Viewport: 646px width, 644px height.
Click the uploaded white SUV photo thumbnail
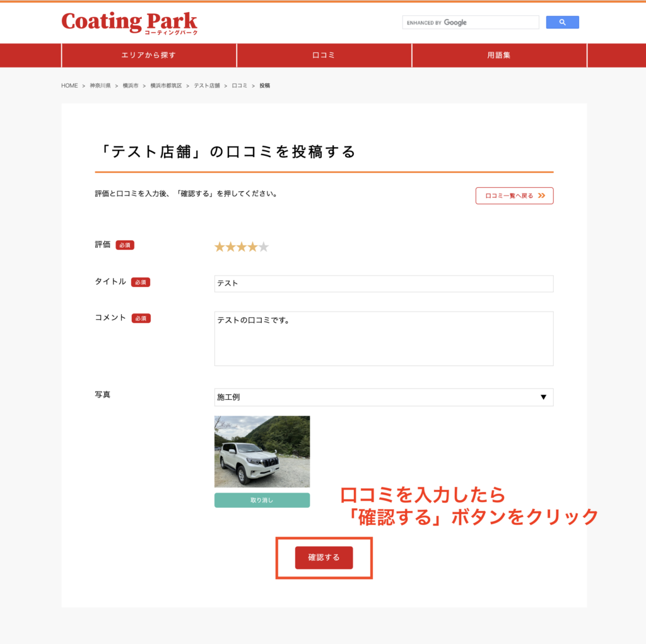coord(262,452)
